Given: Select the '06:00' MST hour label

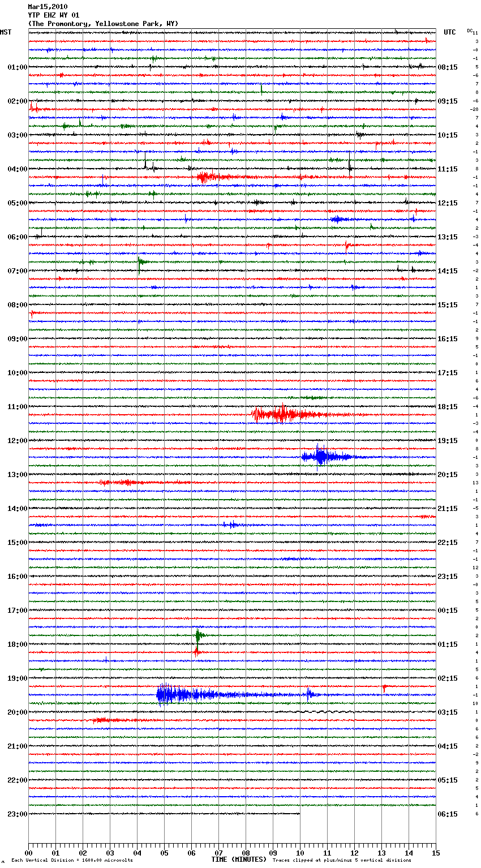Looking at the screenshot, I should (18, 237).
